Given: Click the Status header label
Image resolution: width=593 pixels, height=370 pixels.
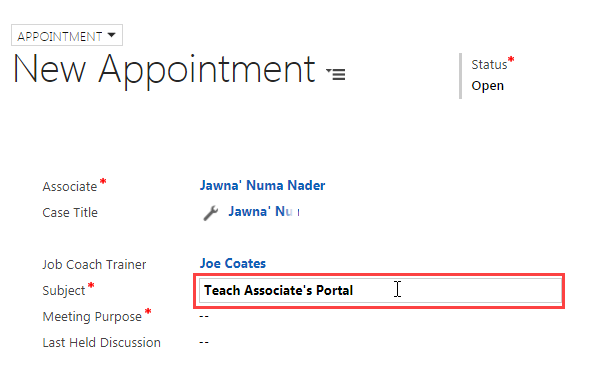Looking at the screenshot, I should [489, 65].
